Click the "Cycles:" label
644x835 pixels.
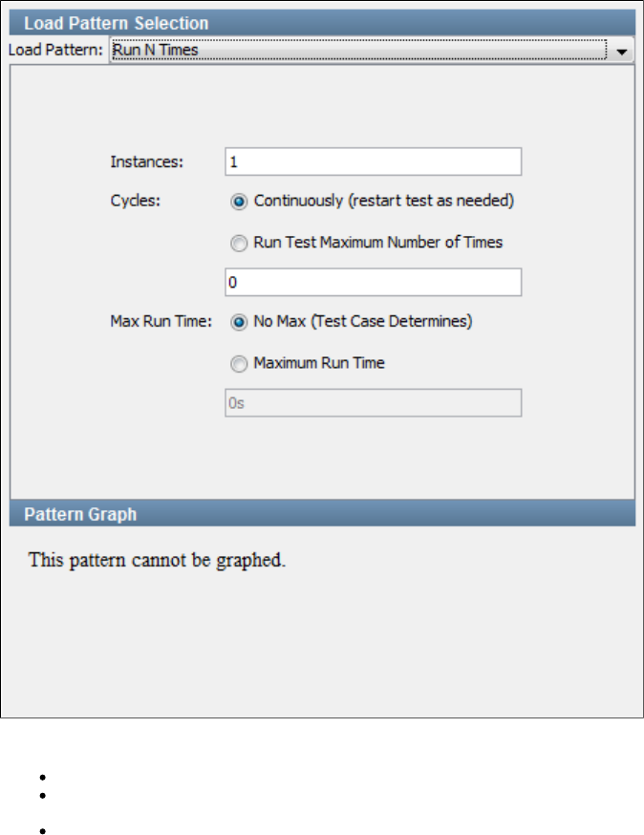coord(136,202)
